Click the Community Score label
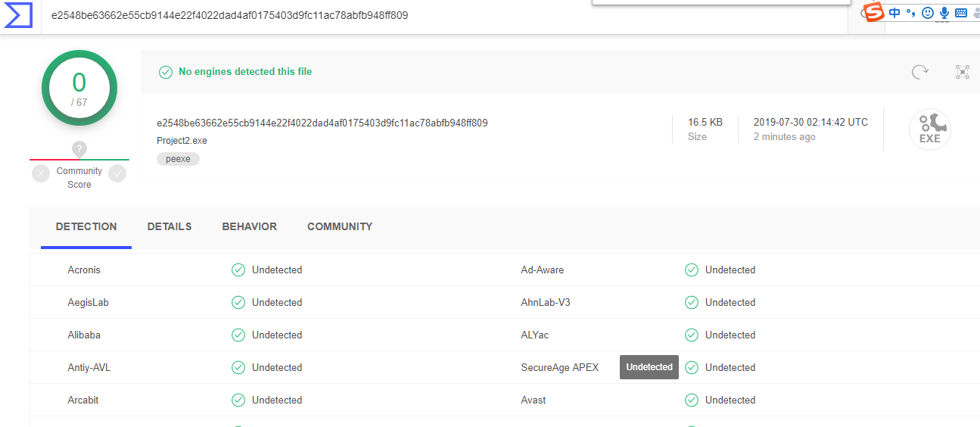Screen dimensions: 980x427 click(79, 178)
